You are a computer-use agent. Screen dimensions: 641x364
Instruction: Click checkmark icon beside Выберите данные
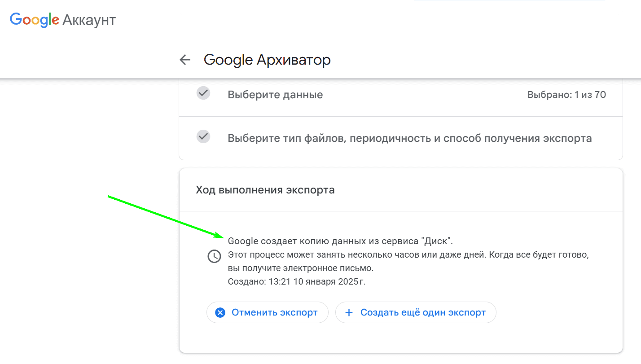pyautogui.click(x=203, y=93)
